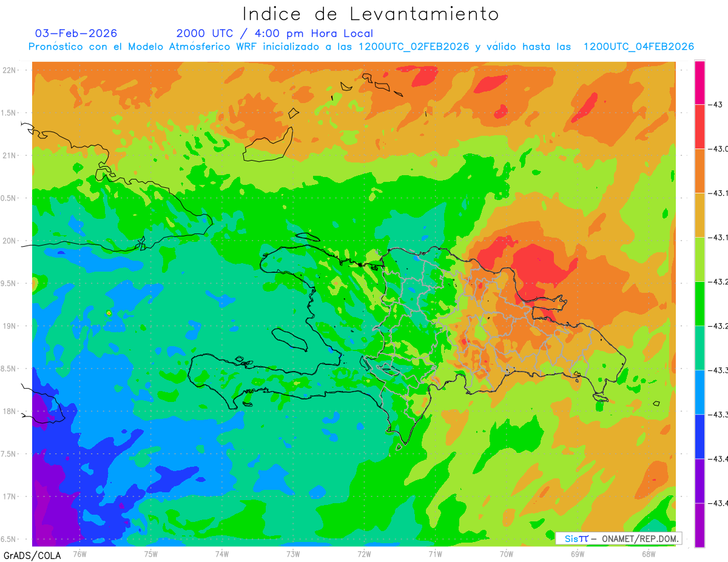The height and width of the screenshot is (562, 728).
Task: Click "2000 UTC / 4:00 pm Hora Local"
Action: point(274,33)
